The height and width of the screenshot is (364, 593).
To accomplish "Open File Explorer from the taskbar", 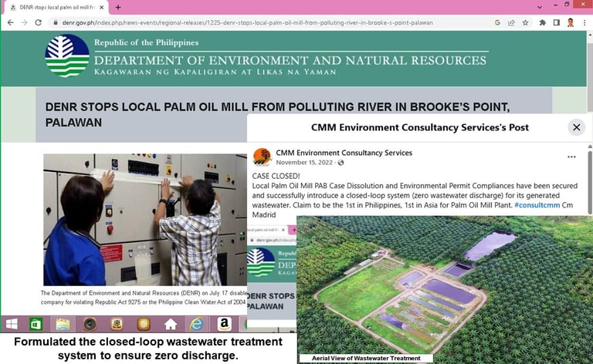I will 63,324.
